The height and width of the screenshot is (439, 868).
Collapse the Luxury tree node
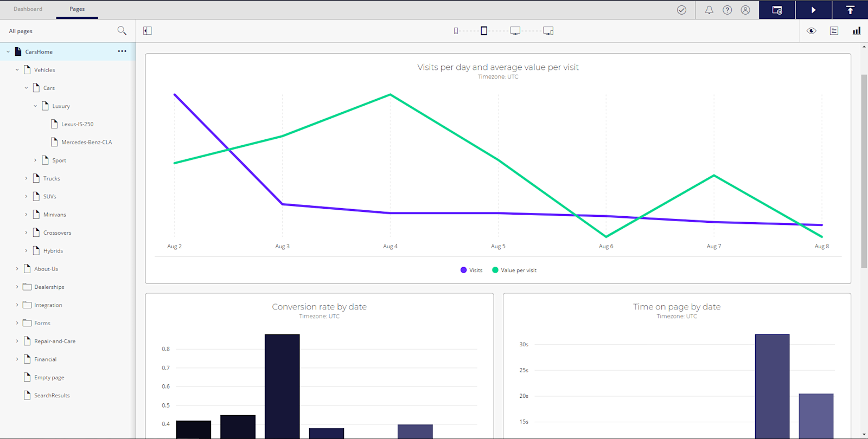click(35, 106)
